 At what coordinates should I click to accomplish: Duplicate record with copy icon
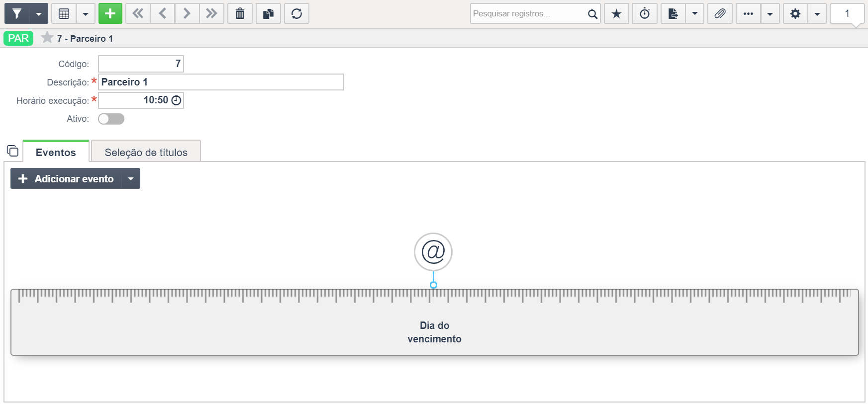tap(268, 13)
